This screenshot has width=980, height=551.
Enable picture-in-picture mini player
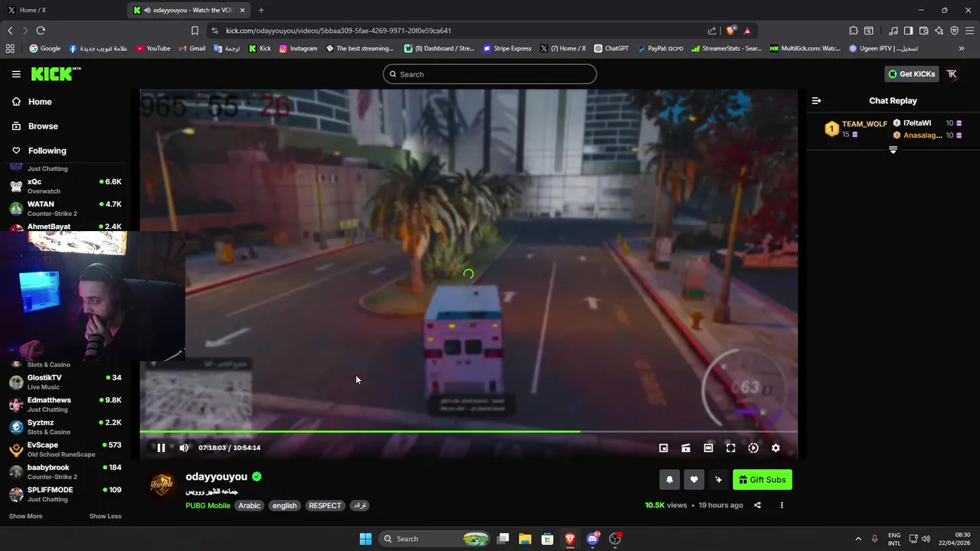tap(664, 448)
